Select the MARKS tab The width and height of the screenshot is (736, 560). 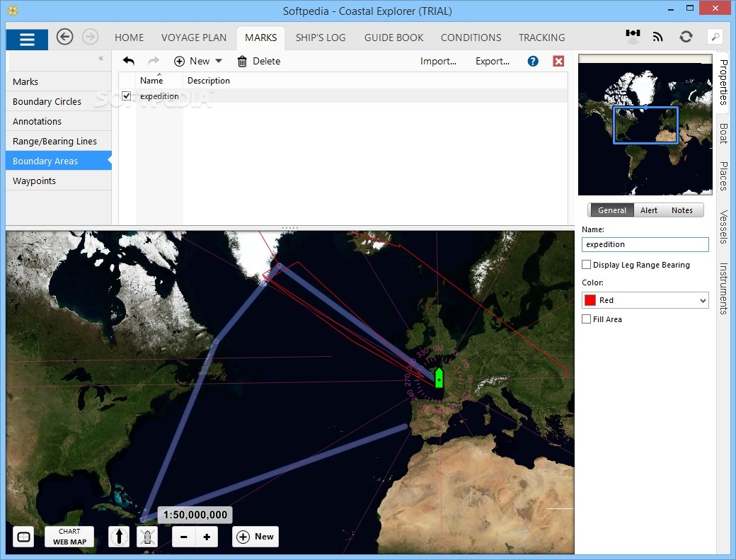pyautogui.click(x=261, y=38)
